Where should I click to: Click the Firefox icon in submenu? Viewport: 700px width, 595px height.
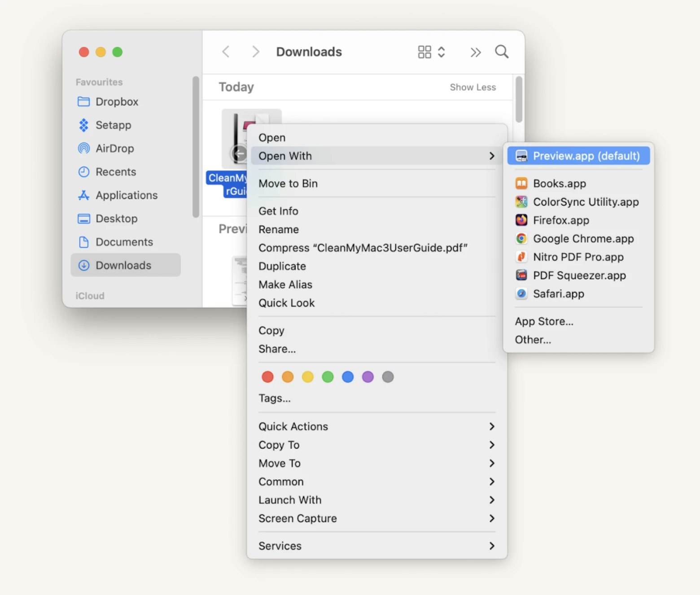[x=521, y=220]
